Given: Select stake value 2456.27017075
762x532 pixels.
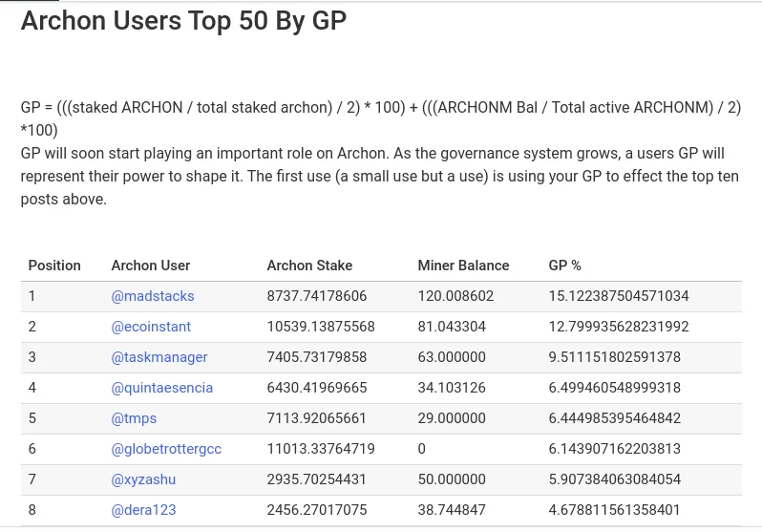Looking at the screenshot, I should 317,510.
